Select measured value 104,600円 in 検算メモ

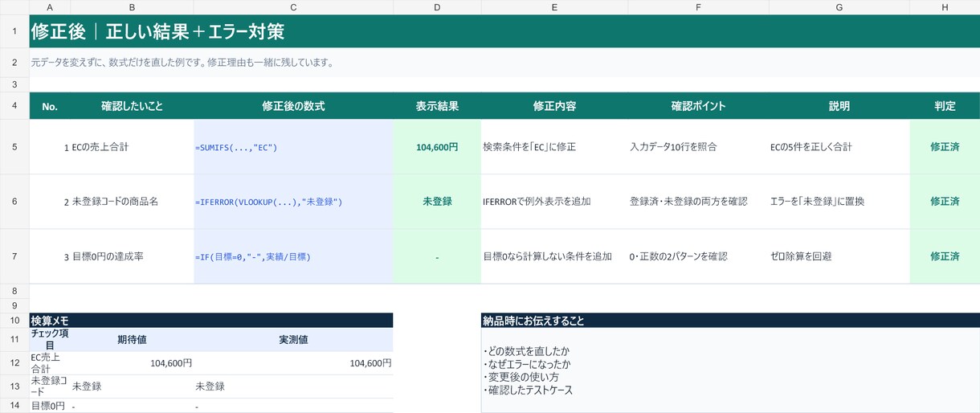293,363
